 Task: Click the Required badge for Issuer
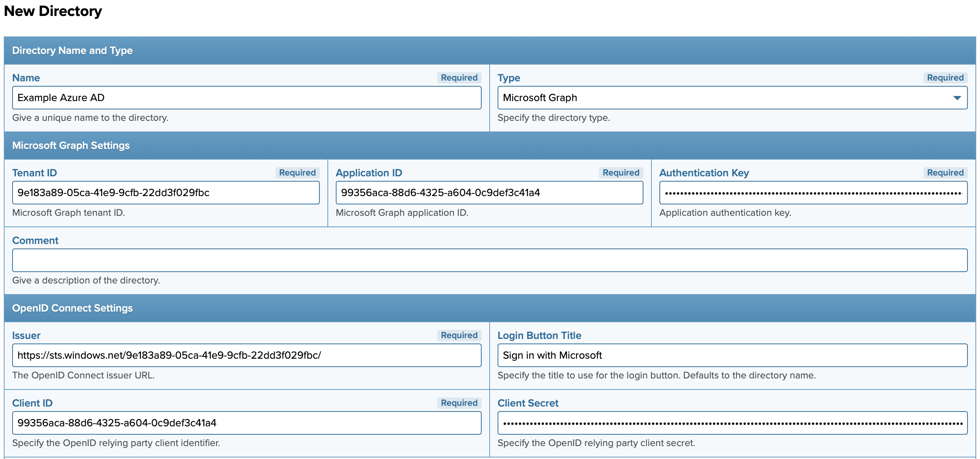pyautogui.click(x=459, y=335)
